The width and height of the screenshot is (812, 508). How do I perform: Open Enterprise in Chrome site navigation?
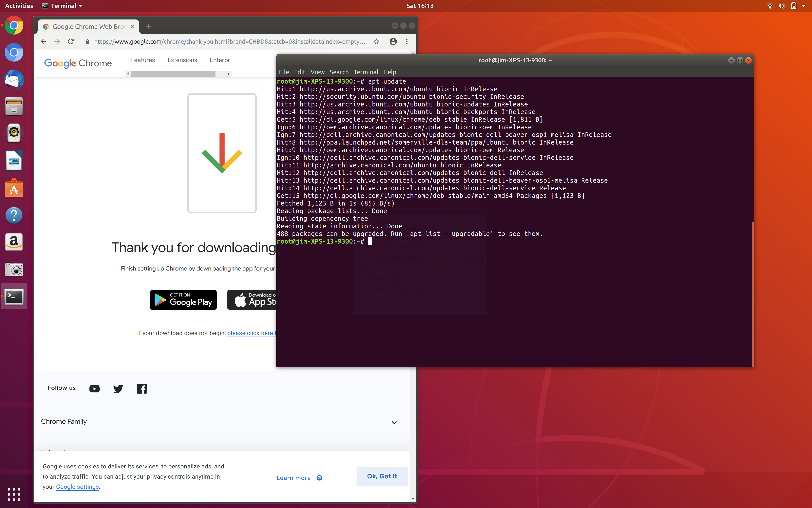click(221, 60)
